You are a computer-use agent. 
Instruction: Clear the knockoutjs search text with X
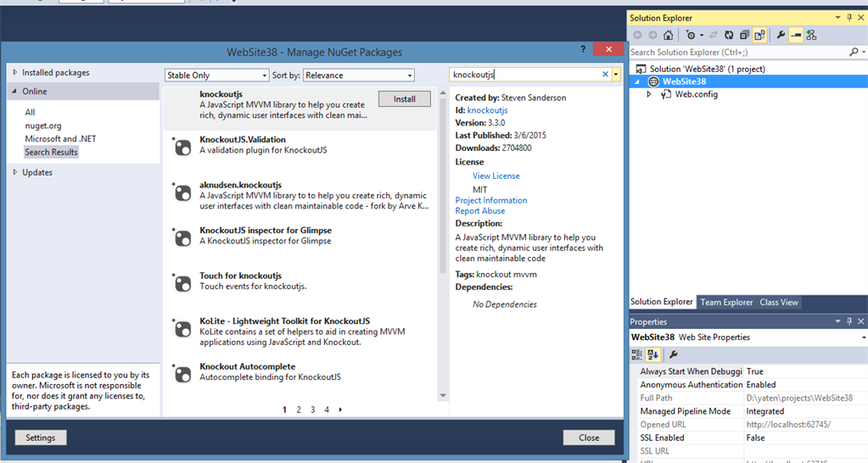(605, 74)
